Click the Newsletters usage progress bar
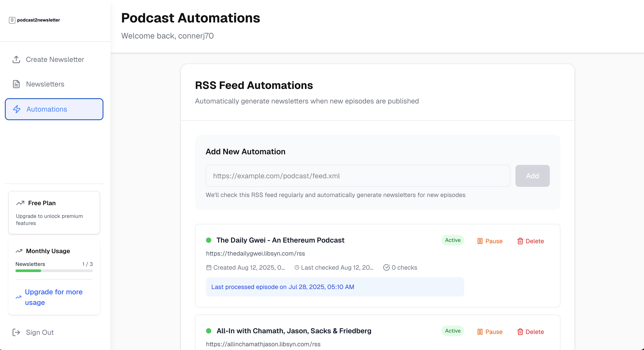The height and width of the screenshot is (350, 644). [54, 271]
